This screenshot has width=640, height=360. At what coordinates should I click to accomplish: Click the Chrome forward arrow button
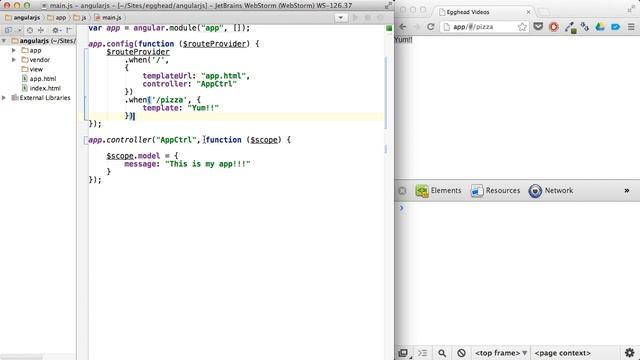pos(417,27)
